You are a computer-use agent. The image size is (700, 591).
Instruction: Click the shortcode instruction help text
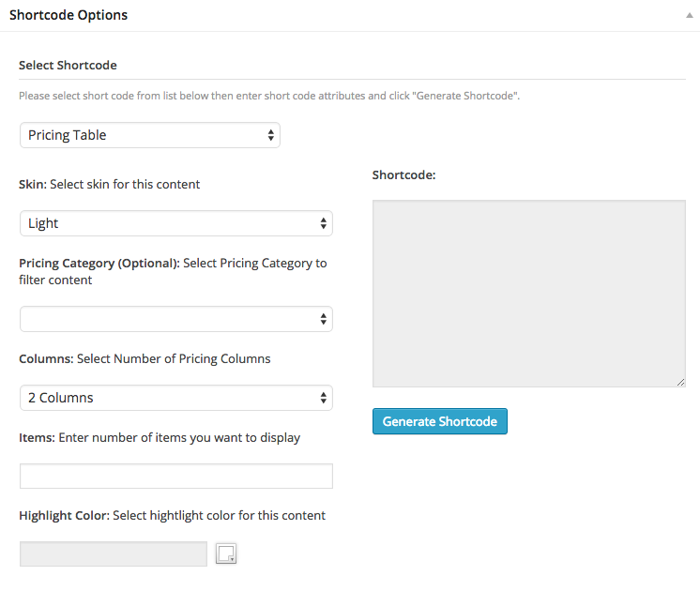click(x=268, y=96)
